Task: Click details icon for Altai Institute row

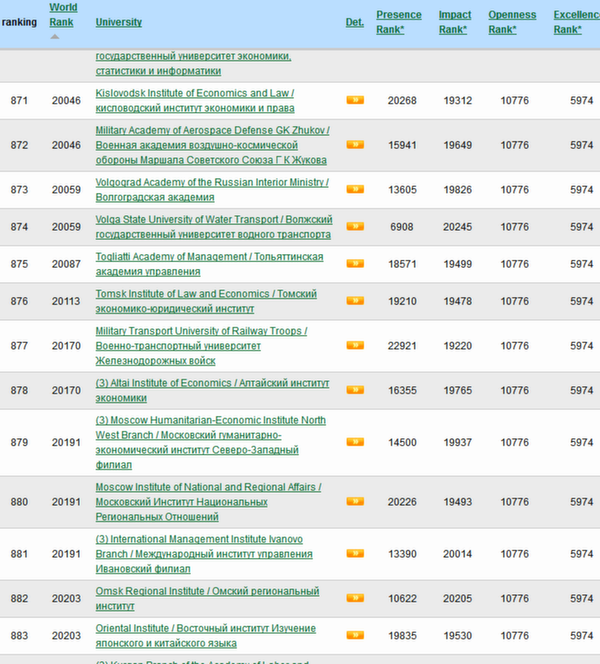Action: coord(355,390)
